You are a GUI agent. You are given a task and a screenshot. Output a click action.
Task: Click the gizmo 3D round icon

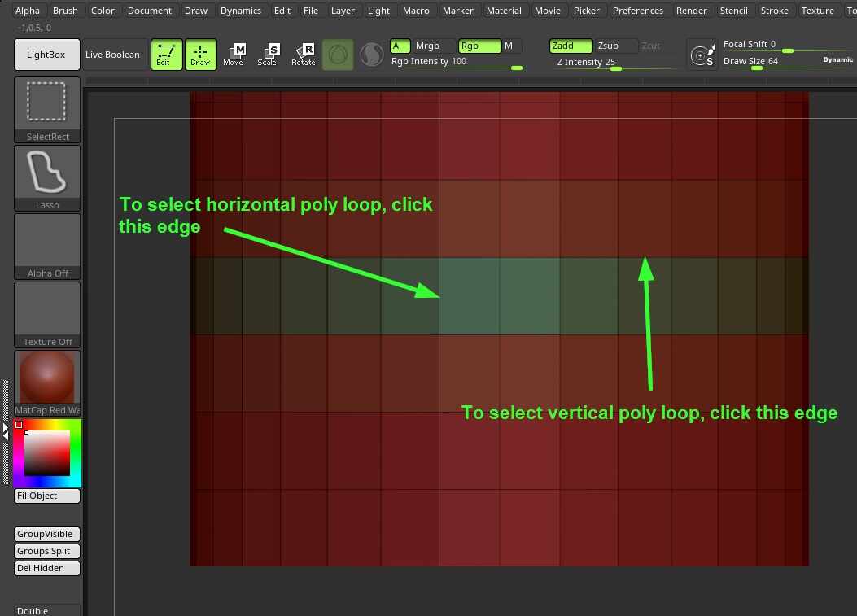click(x=338, y=55)
